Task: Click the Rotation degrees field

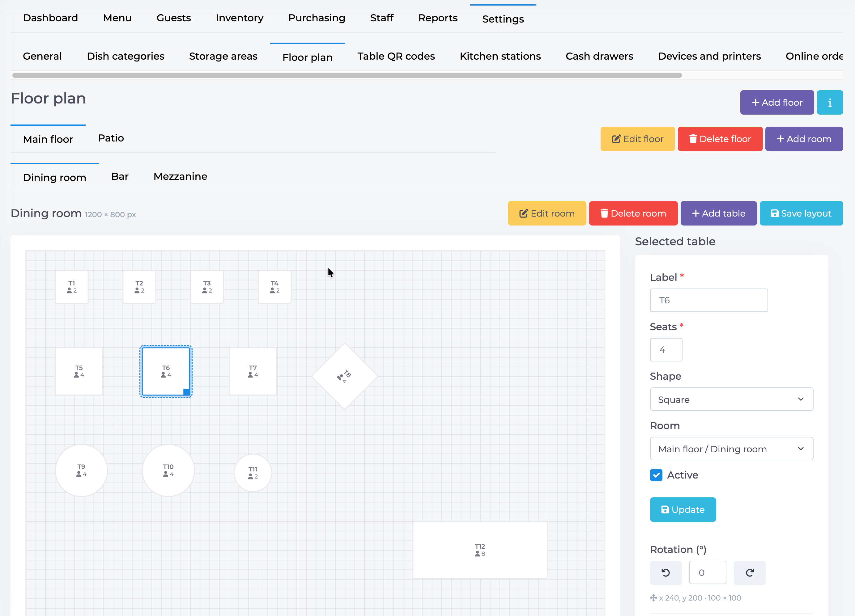Action: tap(708, 573)
